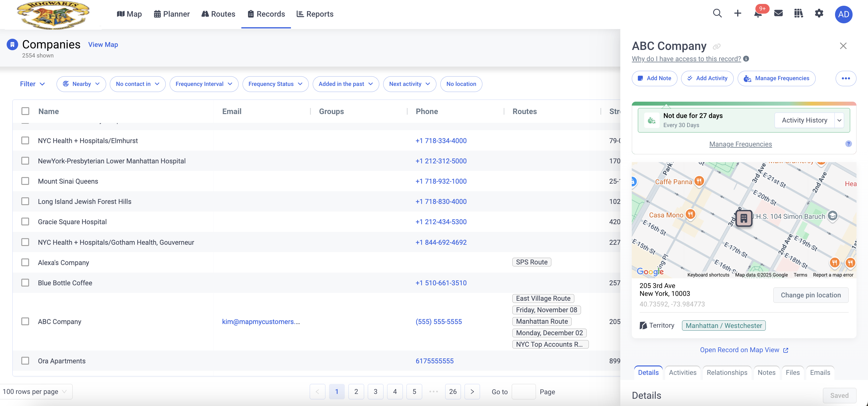Screen dimensions: 868x406
Task: Open Record on Map View link
Action: tap(744, 350)
